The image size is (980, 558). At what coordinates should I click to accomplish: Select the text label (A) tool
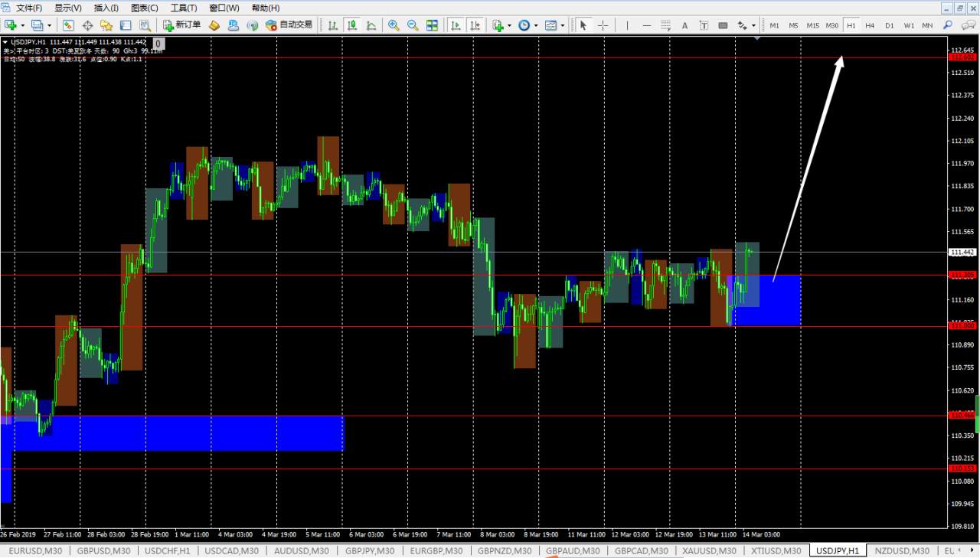tap(684, 25)
